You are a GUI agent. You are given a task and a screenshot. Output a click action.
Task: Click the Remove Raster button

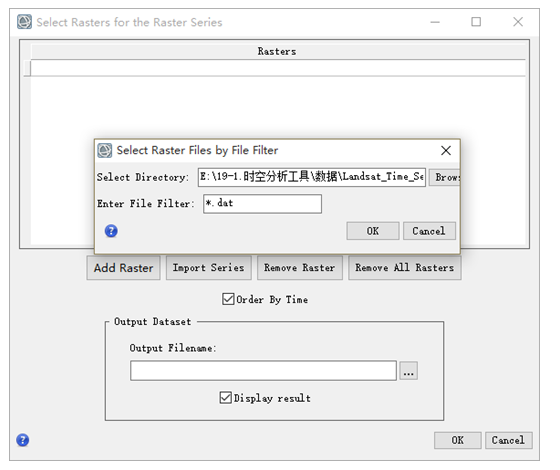tap(300, 268)
